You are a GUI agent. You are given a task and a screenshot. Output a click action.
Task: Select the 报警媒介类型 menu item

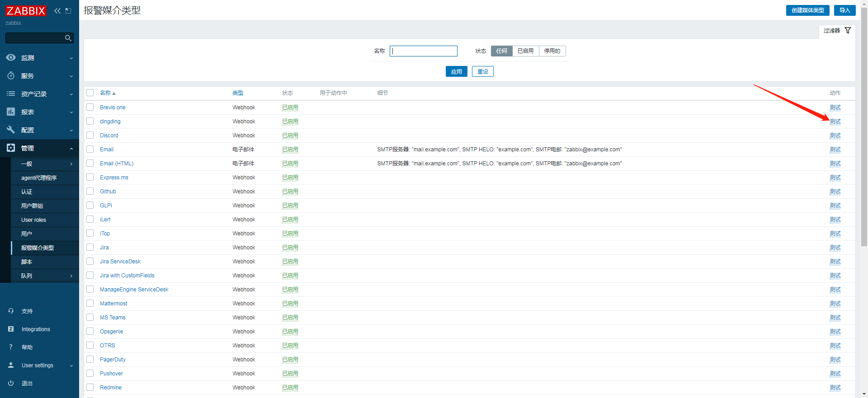[x=45, y=248]
